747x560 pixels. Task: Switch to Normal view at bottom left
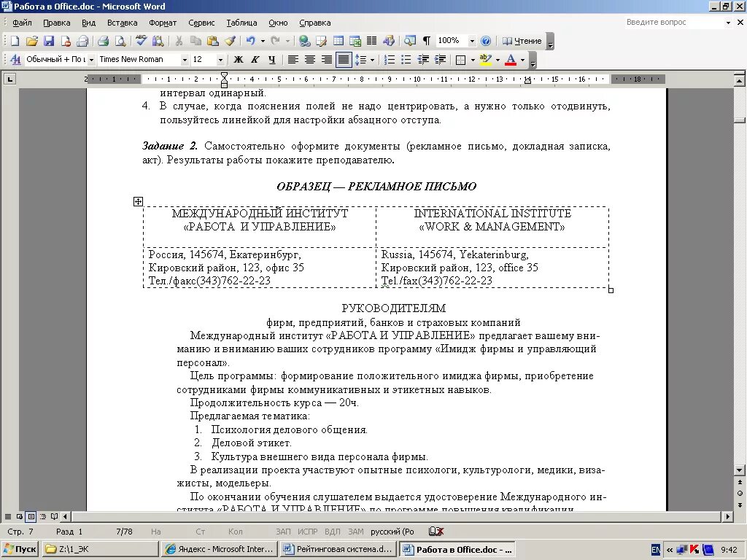point(7,516)
